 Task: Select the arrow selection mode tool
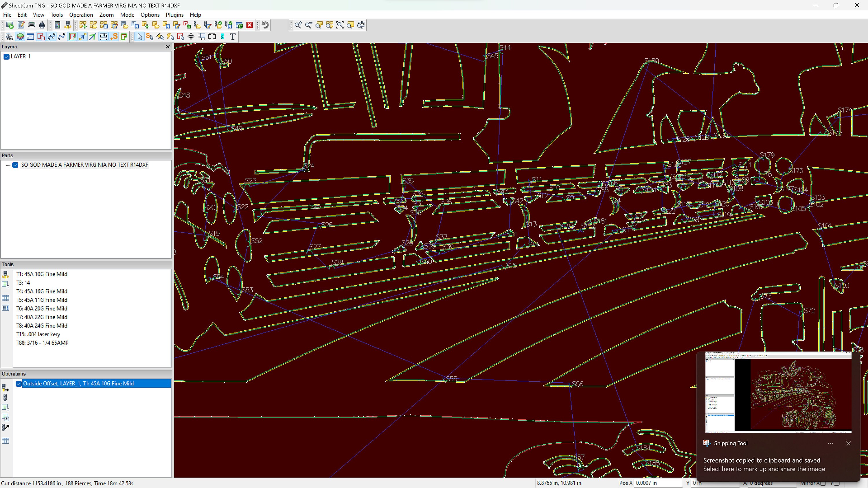[x=139, y=37]
